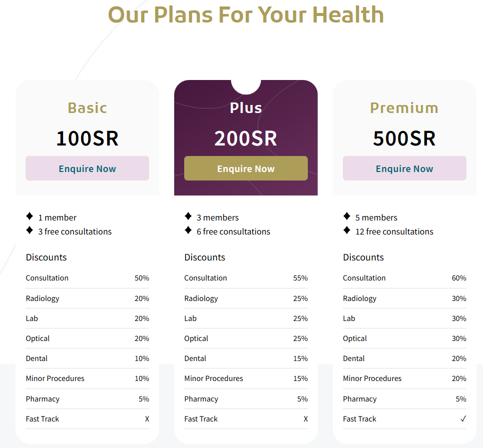
Task: Click the Our Plans For Your Health heading
Action: [x=246, y=14]
